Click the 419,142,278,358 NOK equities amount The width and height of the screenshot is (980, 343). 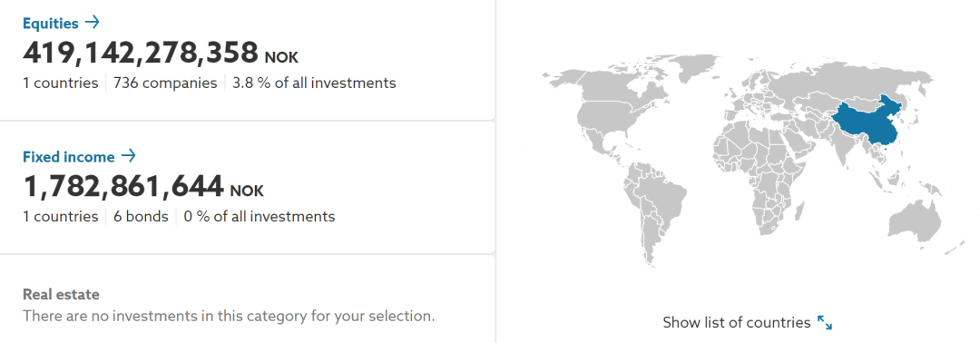coord(161,53)
